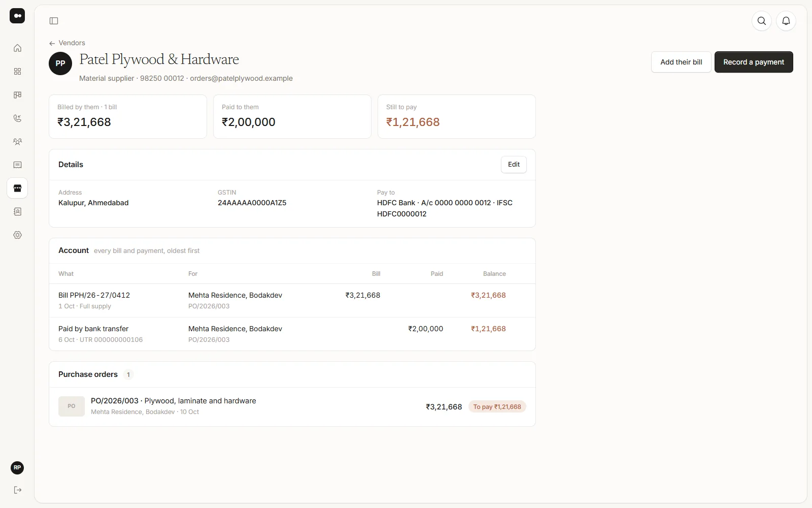Viewport: 812px width, 508px height.
Task: Click the PO badge thumbnail
Action: [72, 406]
